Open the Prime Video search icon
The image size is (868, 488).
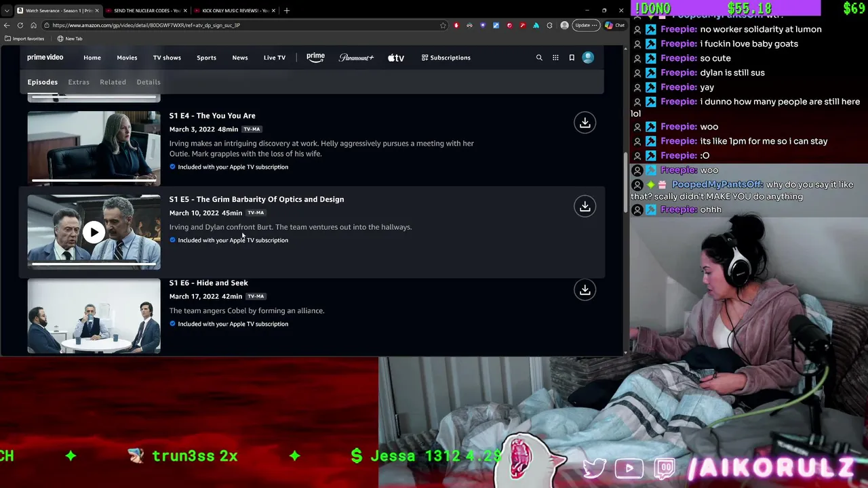(x=539, y=58)
